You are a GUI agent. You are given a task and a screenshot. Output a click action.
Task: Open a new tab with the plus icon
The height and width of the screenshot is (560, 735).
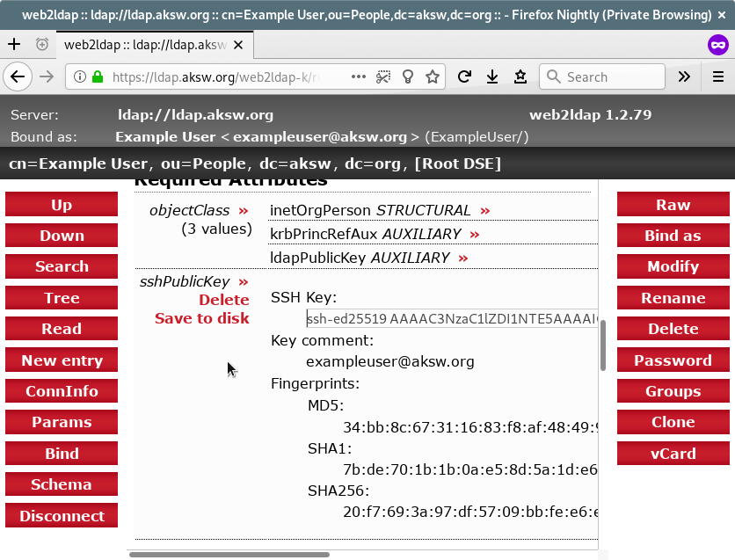point(14,44)
